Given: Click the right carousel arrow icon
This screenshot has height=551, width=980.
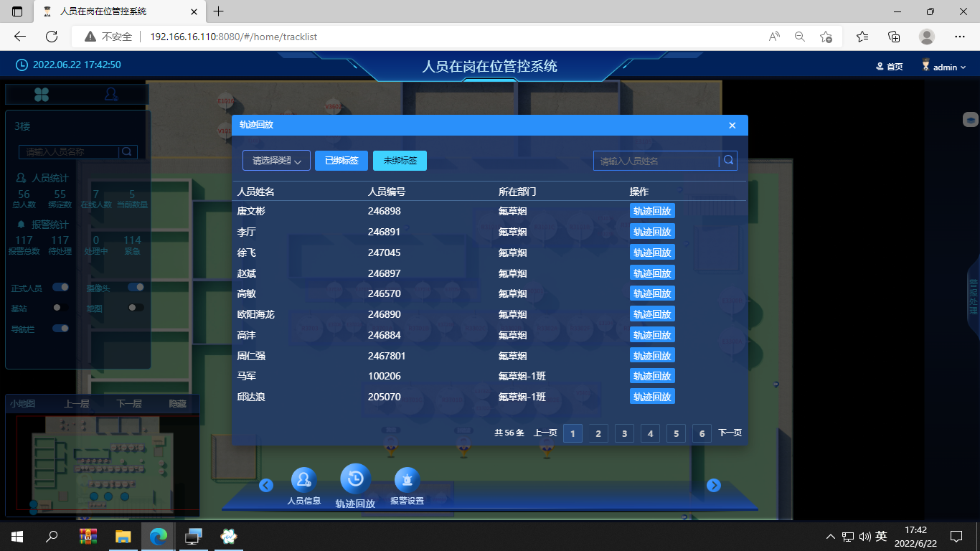Looking at the screenshot, I should [x=713, y=486].
